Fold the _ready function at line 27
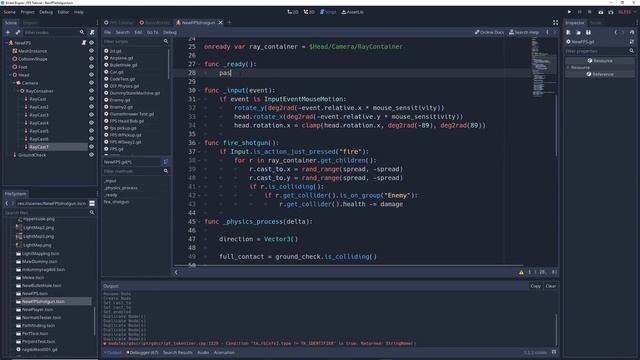Image resolution: width=640 pixels, height=360 pixels. pyautogui.click(x=199, y=64)
